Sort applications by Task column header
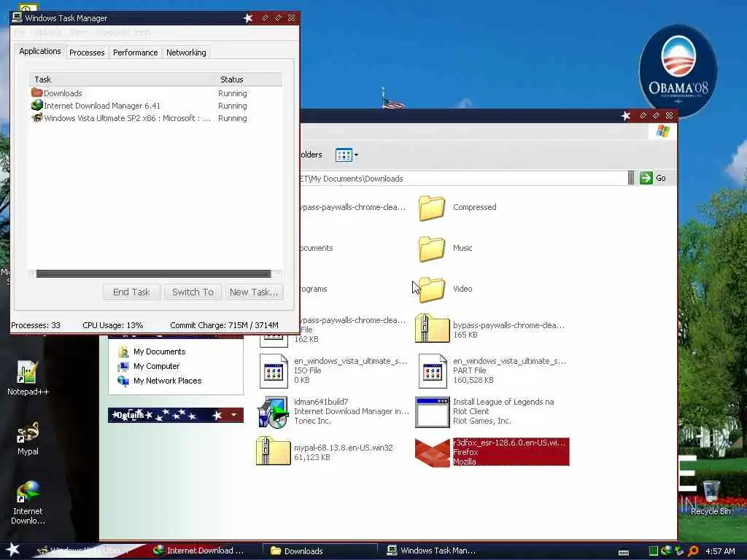 tap(122, 79)
